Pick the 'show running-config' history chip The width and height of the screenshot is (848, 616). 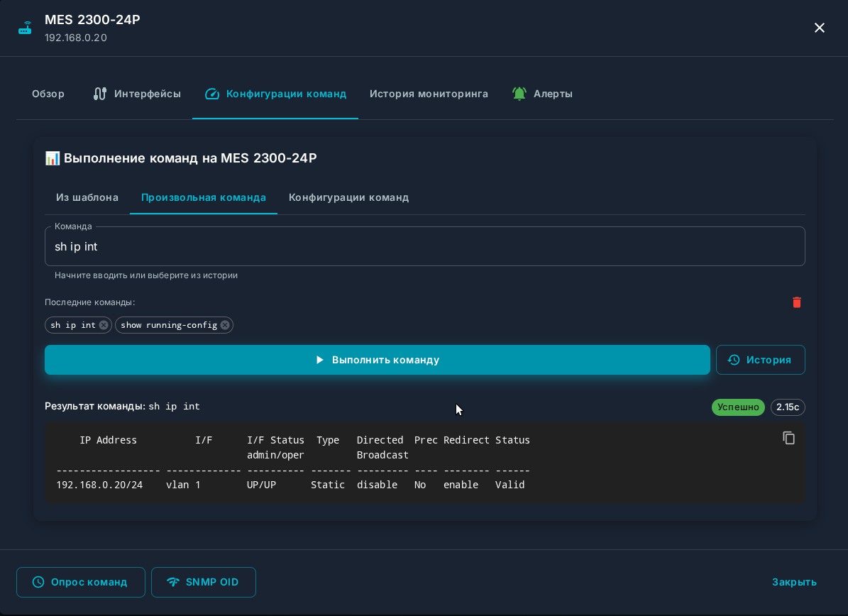click(169, 325)
